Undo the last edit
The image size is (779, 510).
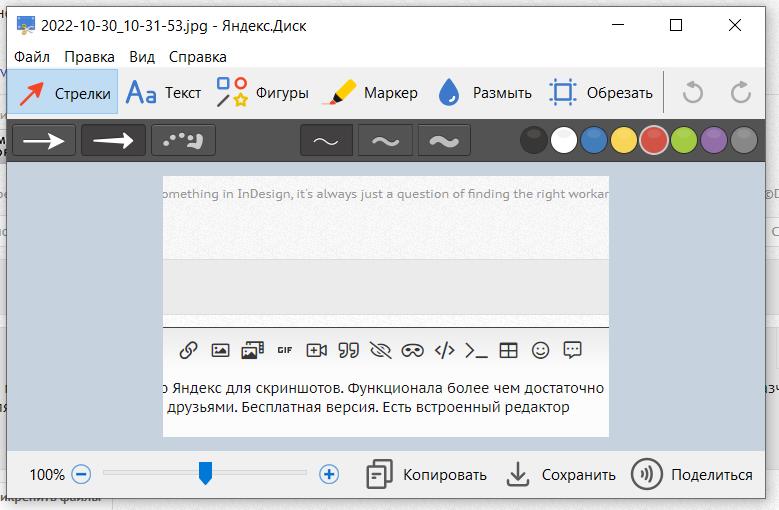pos(693,92)
